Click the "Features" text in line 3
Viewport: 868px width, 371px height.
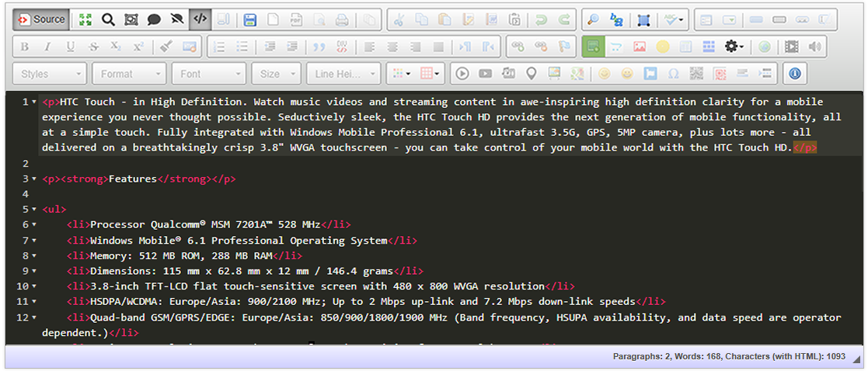(134, 179)
